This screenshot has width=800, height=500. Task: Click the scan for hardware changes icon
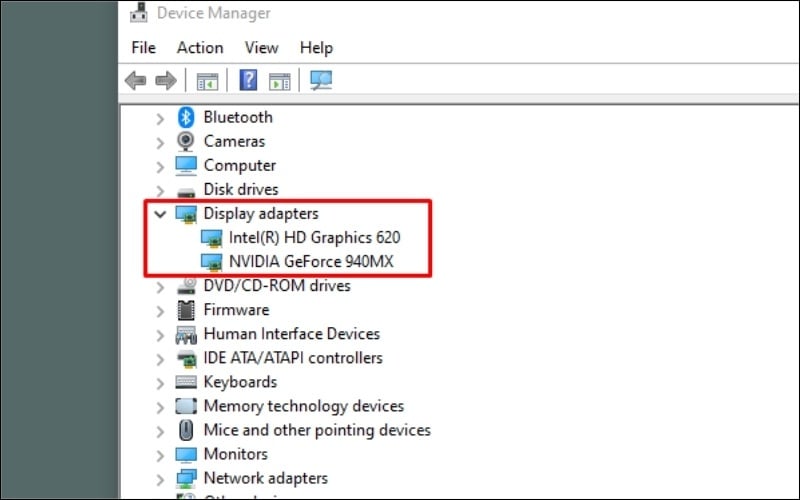[321, 80]
